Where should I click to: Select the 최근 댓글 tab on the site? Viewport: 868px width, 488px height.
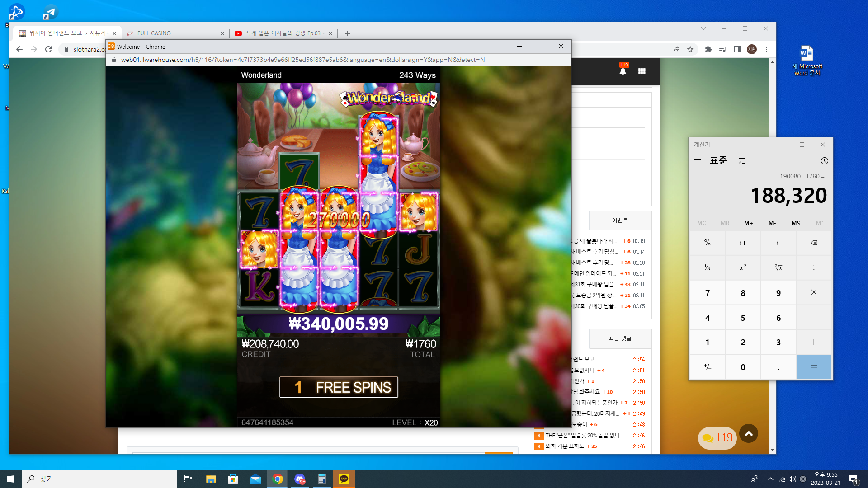[620, 338]
